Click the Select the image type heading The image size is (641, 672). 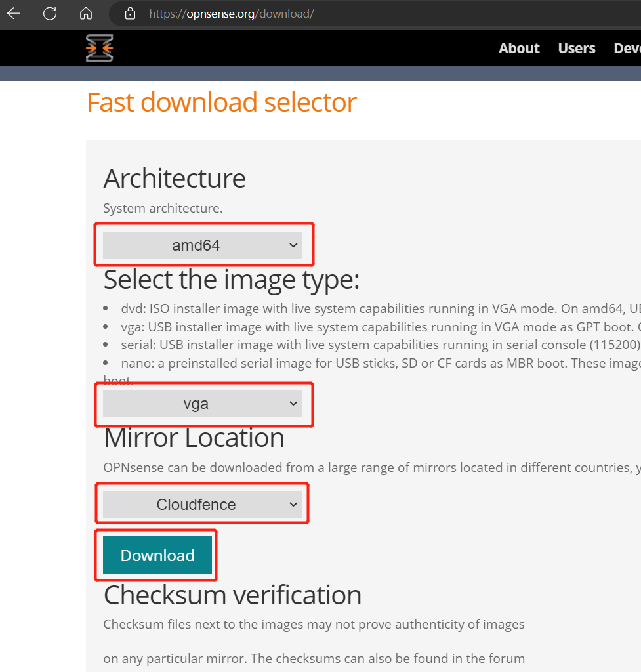[x=231, y=280]
